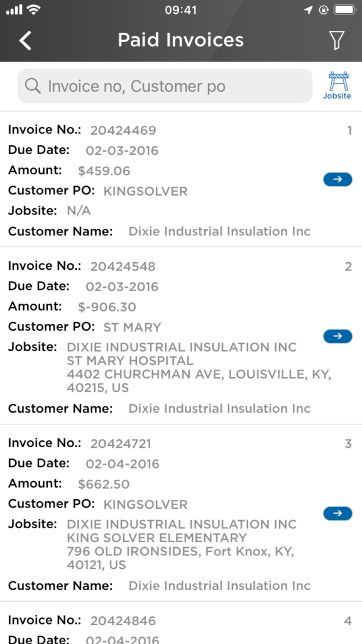Select the Paid Invoices title
This screenshot has width=362, height=644.
pyautogui.click(x=181, y=40)
